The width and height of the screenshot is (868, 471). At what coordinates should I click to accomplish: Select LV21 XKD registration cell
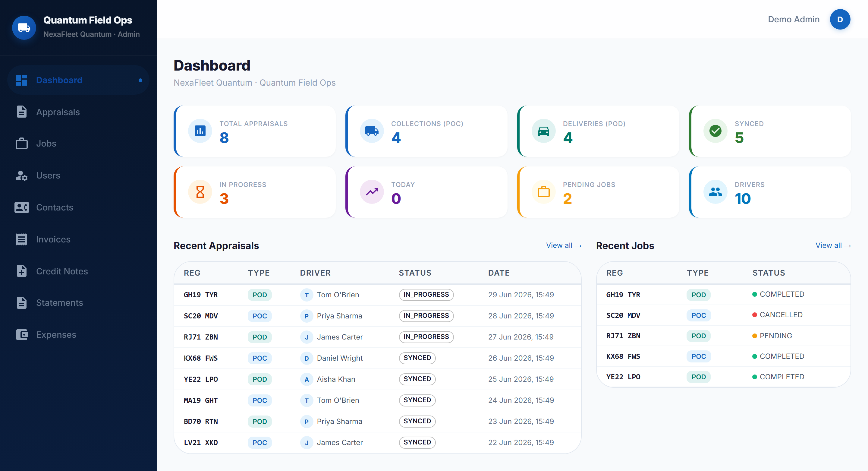click(200, 443)
